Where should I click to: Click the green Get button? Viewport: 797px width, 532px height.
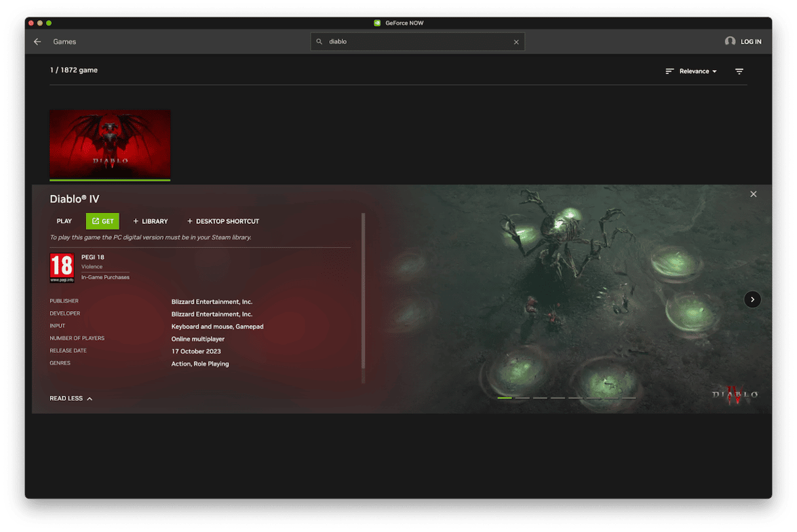(102, 221)
